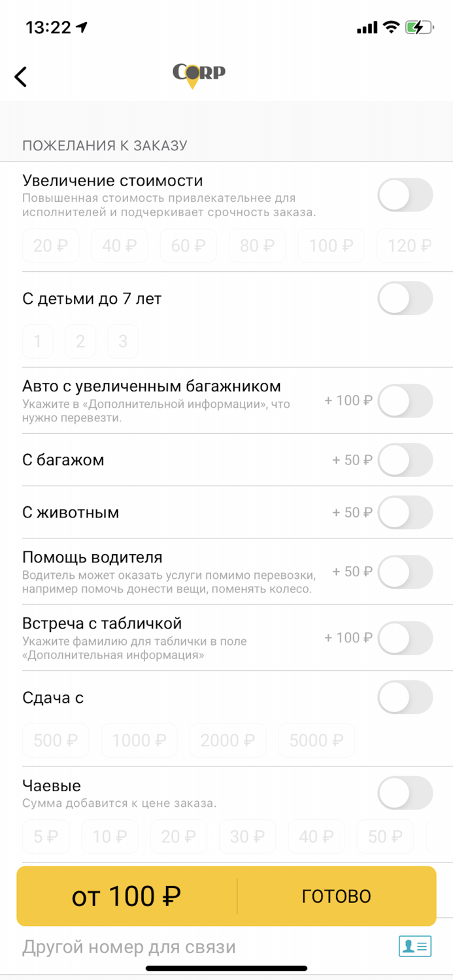The width and height of the screenshot is (453, 980).
Task: Pick the 1000 ₽ change amount
Action: click(139, 740)
